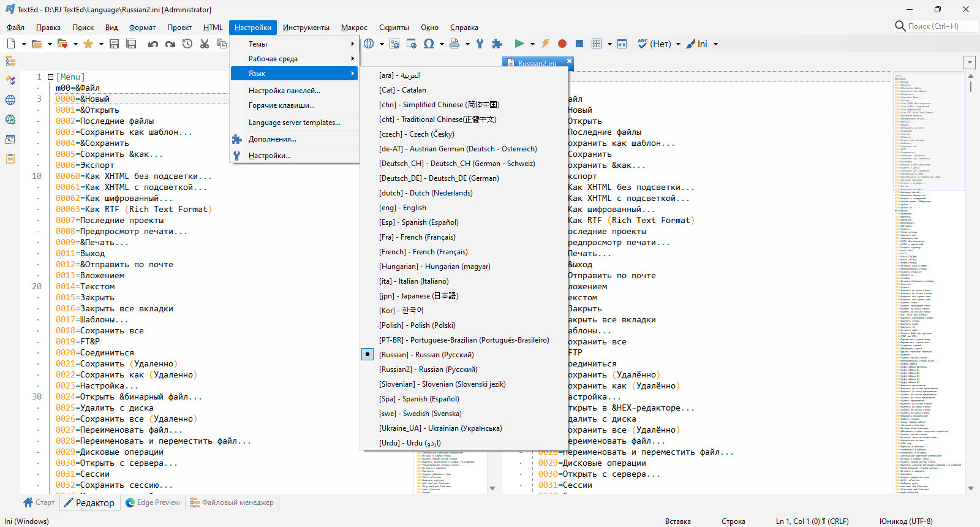Image resolution: width=980 pixels, height=527 pixels.
Task: Click the Поиск (Ctrl+H) search field
Action: tap(937, 26)
